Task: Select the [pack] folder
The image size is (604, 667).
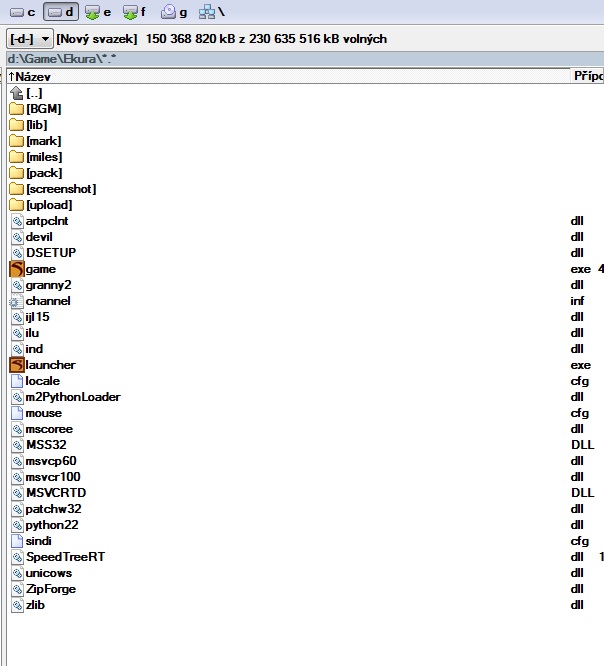Action: [43, 173]
